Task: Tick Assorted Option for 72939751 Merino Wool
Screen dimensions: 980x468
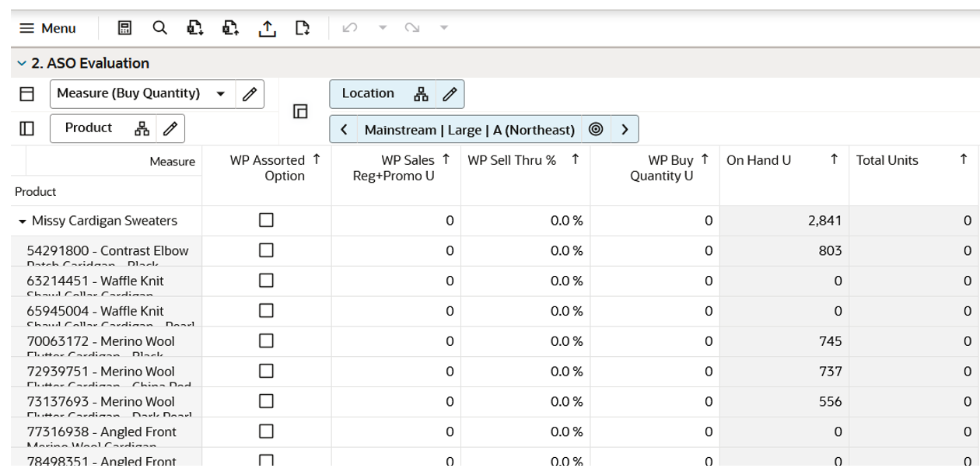Action: [266, 371]
